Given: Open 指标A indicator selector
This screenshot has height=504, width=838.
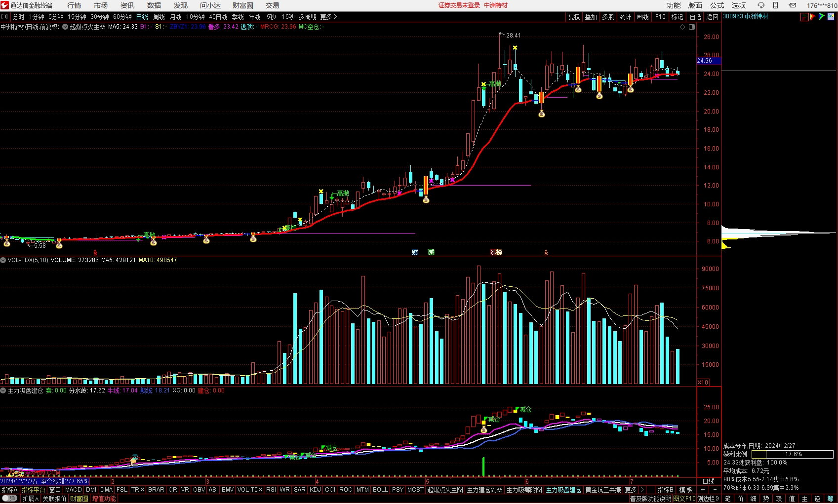Looking at the screenshot, I should click(9, 490).
